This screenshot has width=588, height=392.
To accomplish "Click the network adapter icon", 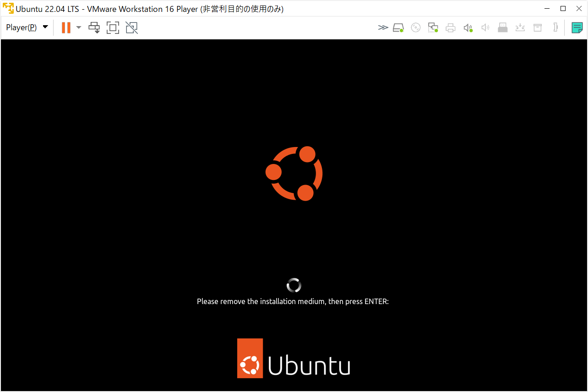I will (433, 28).
